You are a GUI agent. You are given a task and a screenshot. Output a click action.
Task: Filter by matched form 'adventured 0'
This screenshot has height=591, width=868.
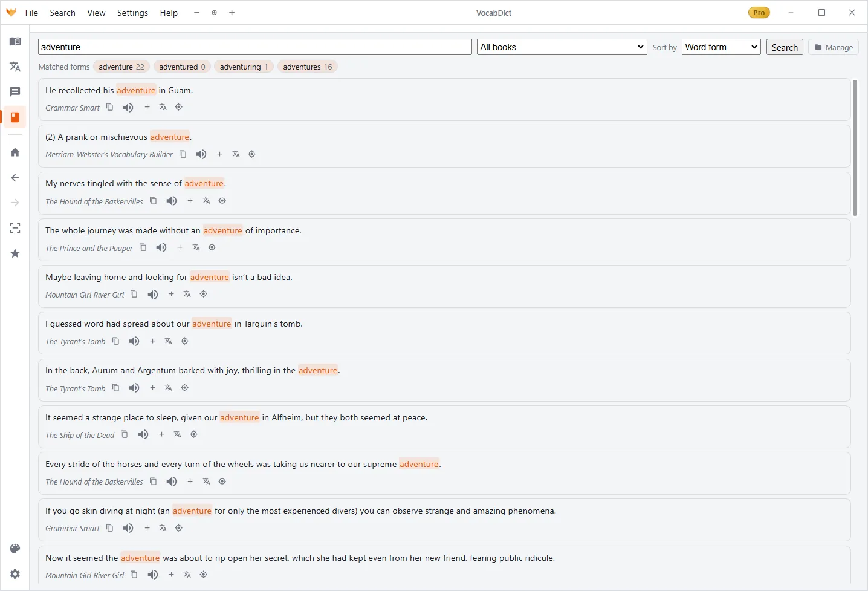click(182, 67)
